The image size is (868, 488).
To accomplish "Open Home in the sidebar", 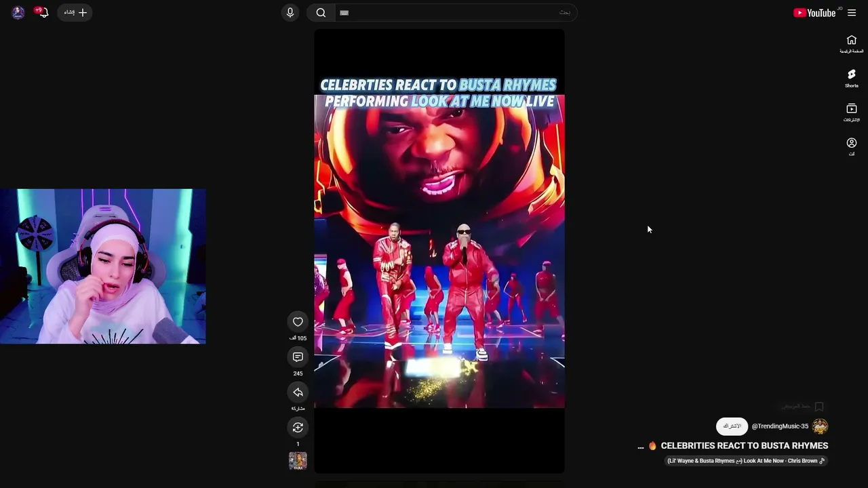I will tap(852, 44).
